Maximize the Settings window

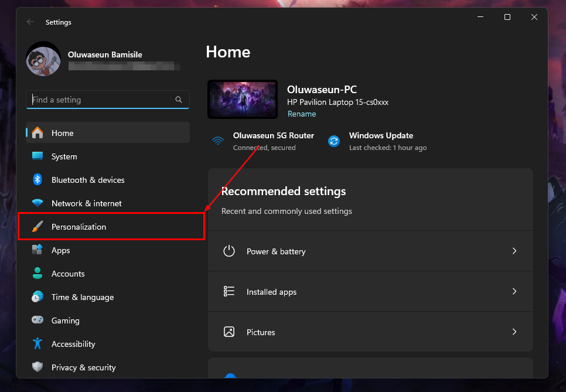tap(507, 17)
